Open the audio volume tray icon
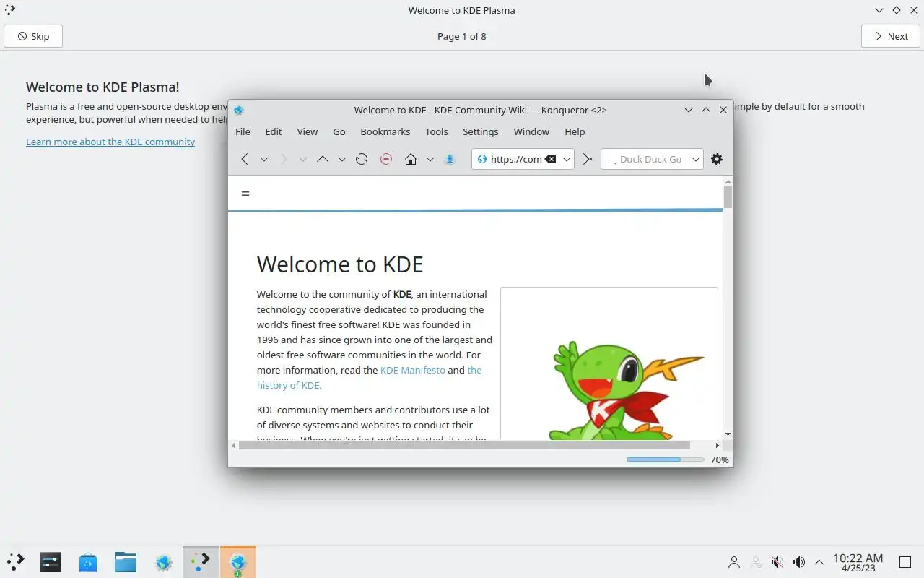The height and width of the screenshot is (578, 924). (798, 562)
